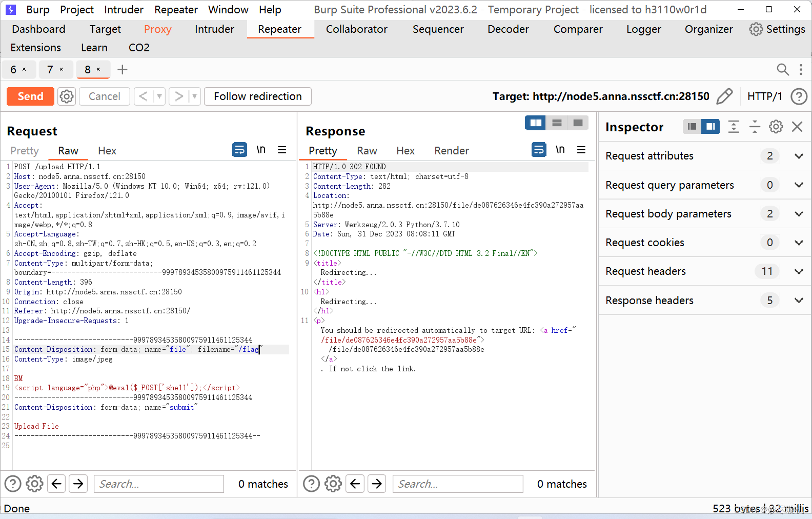Open Settings from the top bar
Viewport: 812px width, 519px height.
(777, 29)
